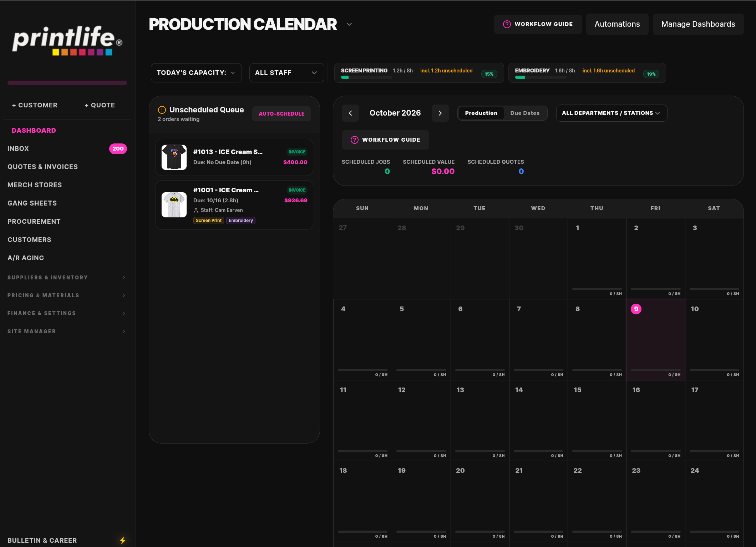
Task: Open the Production Calendar title dropdown chevron
Action: [x=349, y=24]
